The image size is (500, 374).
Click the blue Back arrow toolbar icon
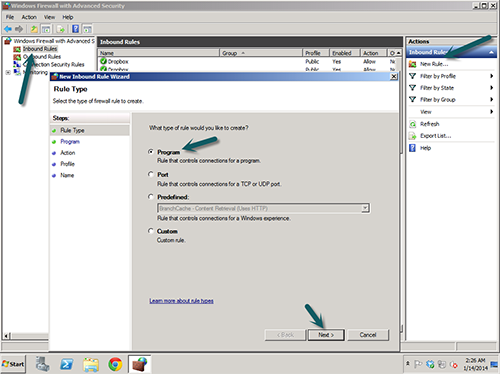coord(8,29)
